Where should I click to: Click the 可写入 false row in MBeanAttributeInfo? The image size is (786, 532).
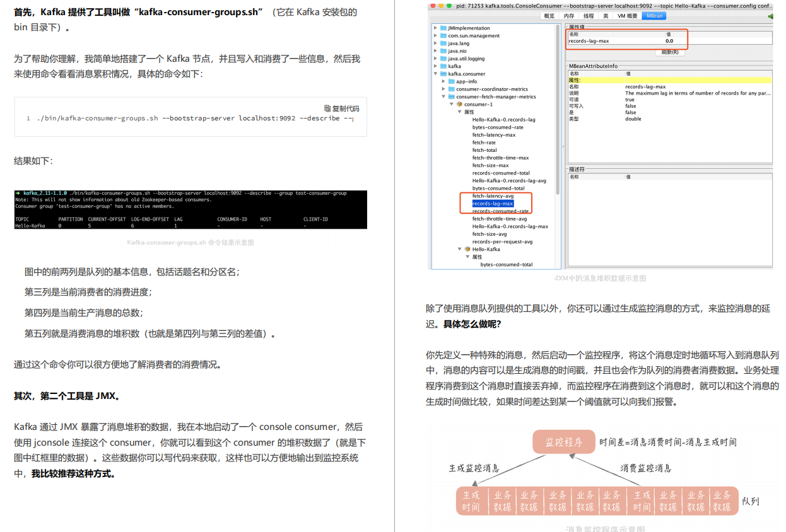[x=669, y=106]
